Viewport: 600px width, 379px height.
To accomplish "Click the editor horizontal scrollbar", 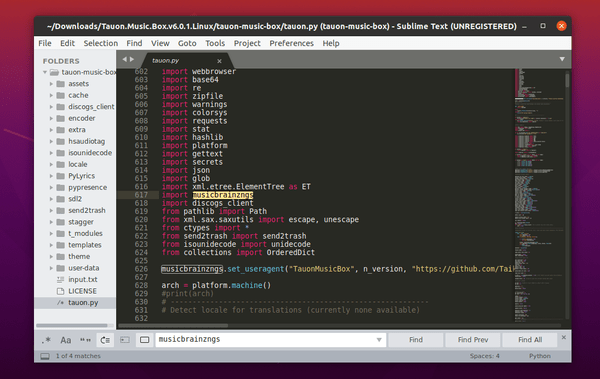I will pyautogui.click(x=173, y=326).
